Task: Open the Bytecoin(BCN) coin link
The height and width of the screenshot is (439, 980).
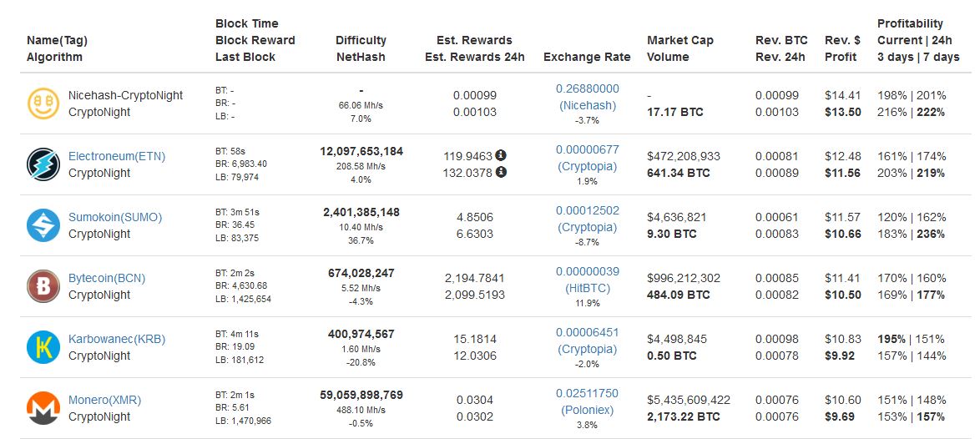Action: click(107, 278)
